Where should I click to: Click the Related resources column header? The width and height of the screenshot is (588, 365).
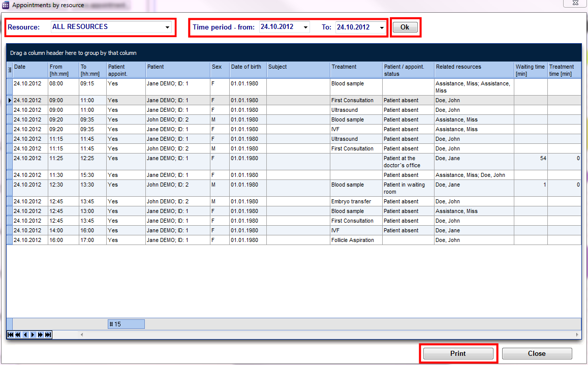tap(474, 70)
